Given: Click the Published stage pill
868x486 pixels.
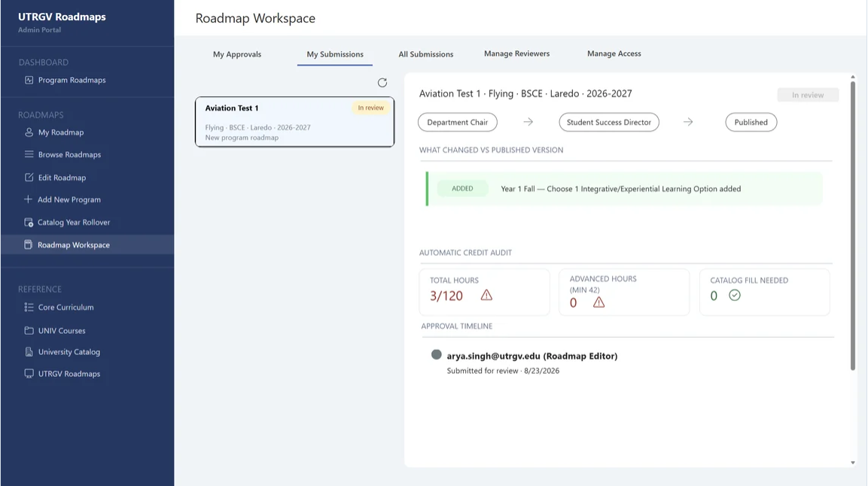Looking at the screenshot, I should [x=751, y=122].
